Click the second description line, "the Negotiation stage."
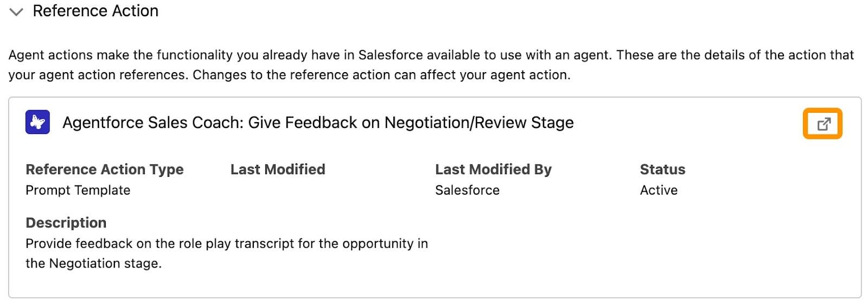 coord(94,264)
